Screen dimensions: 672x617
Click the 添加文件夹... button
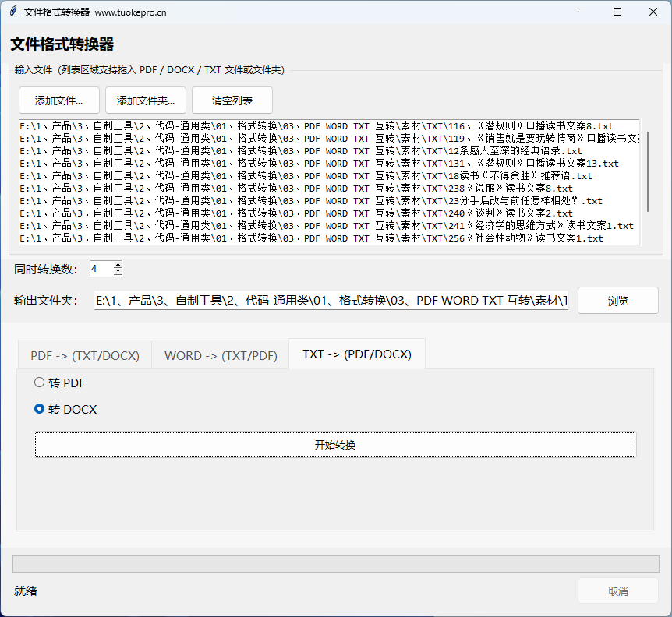(146, 100)
